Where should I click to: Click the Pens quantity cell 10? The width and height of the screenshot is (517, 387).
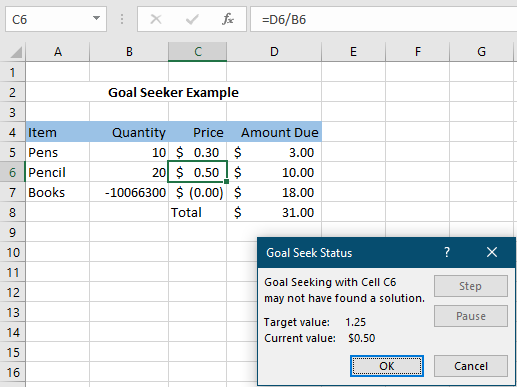tap(129, 152)
